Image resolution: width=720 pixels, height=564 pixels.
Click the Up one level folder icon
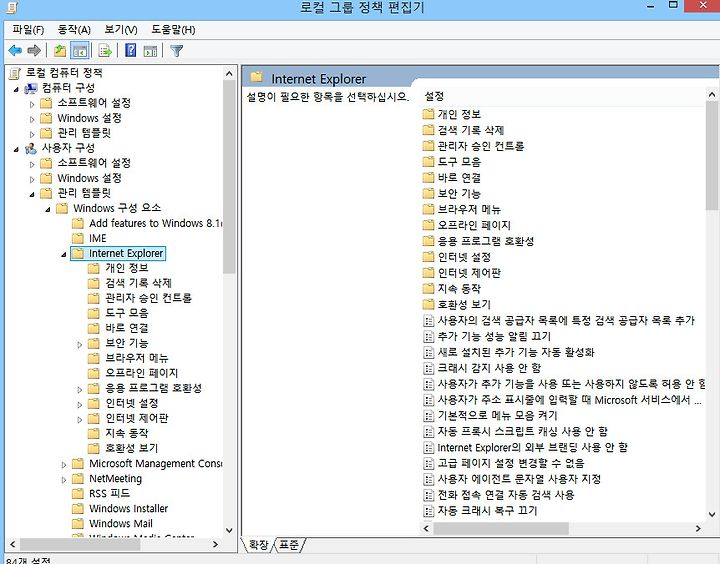pos(60,50)
